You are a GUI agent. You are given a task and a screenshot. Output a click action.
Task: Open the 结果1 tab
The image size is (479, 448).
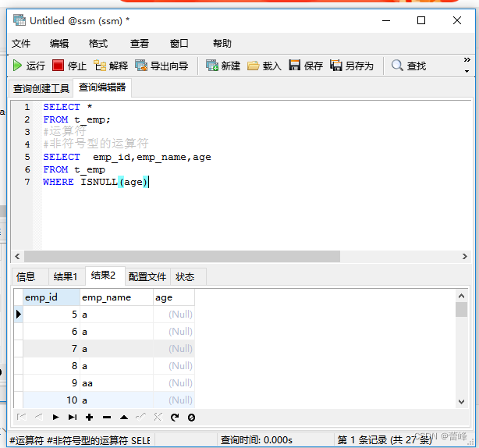click(x=66, y=277)
